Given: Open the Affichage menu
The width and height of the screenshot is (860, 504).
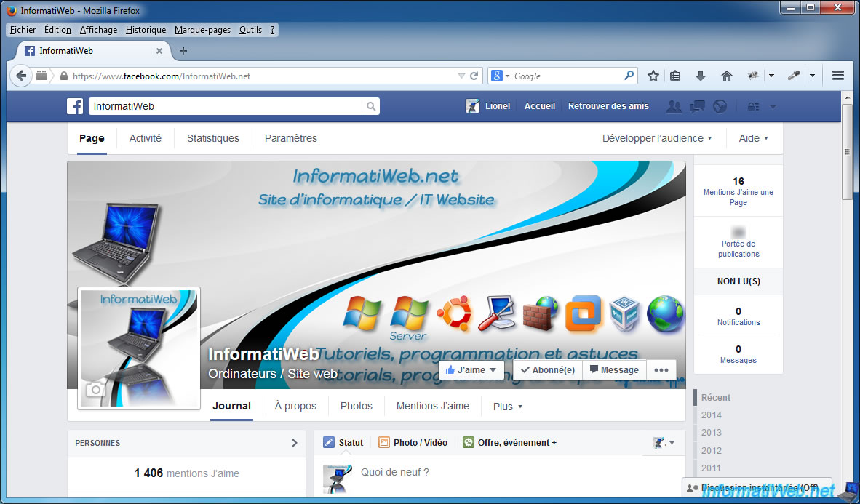Looking at the screenshot, I should [99, 30].
